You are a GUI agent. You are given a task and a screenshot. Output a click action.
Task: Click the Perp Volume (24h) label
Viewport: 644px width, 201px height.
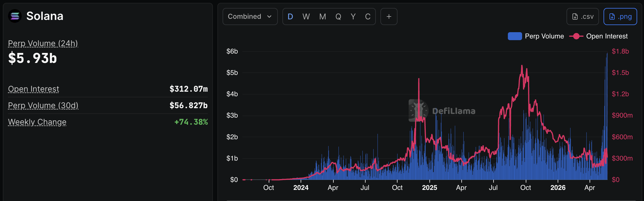coord(43,43)
